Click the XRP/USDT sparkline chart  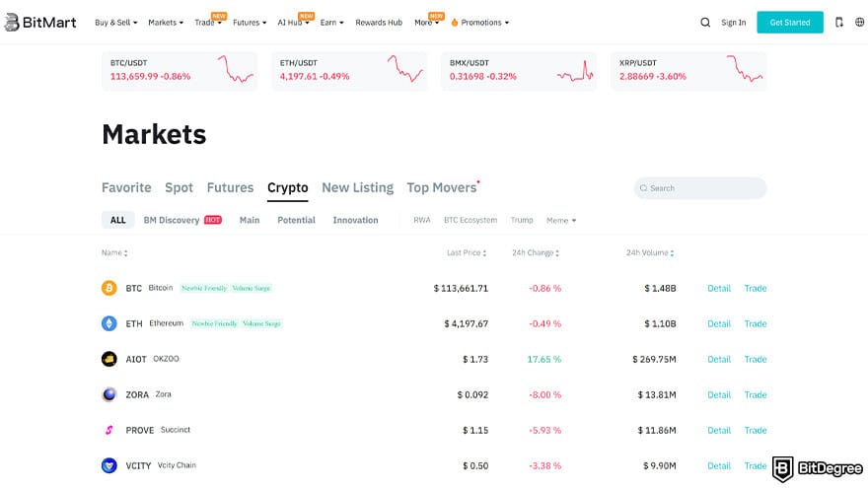pos(745,69)
